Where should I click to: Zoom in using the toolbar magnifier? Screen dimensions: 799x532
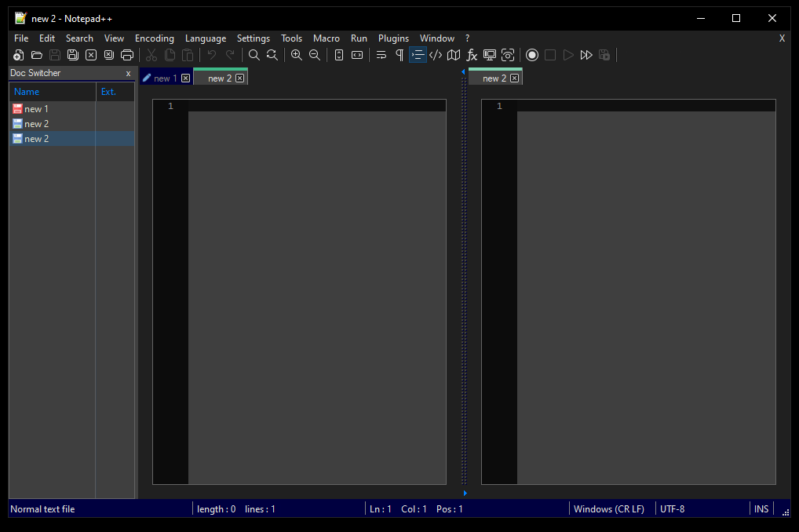[x=296, y=55]
